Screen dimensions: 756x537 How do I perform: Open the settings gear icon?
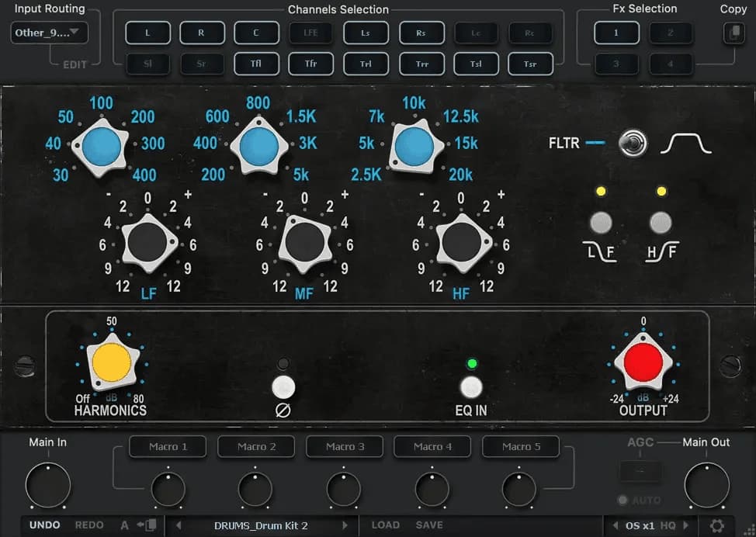(x=716, y=525)
